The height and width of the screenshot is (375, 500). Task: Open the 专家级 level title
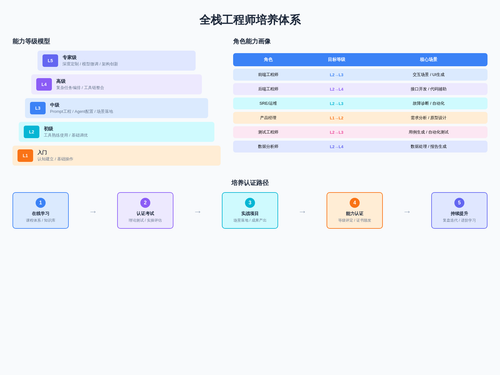[x=69, y=57]
